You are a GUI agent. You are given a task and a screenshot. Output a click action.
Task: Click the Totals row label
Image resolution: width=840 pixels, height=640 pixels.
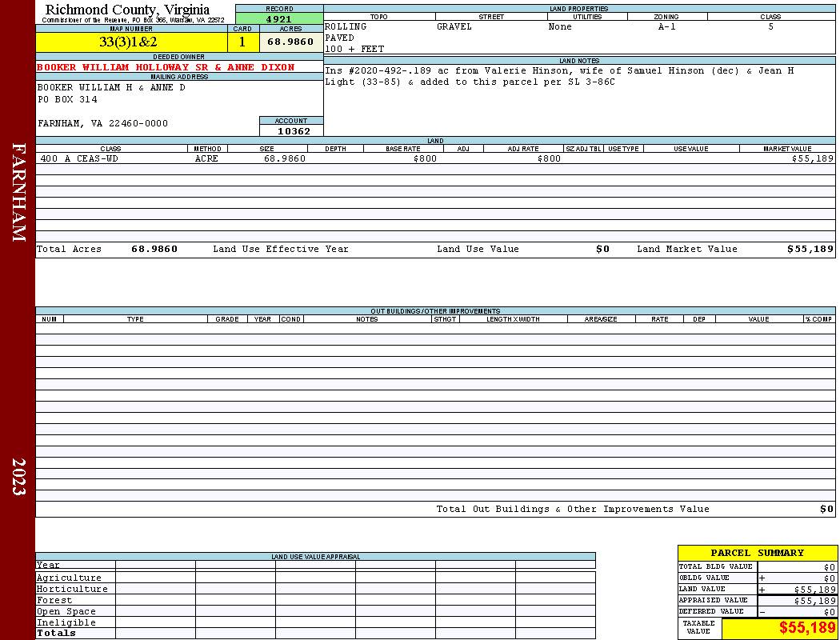coord(56,633)
